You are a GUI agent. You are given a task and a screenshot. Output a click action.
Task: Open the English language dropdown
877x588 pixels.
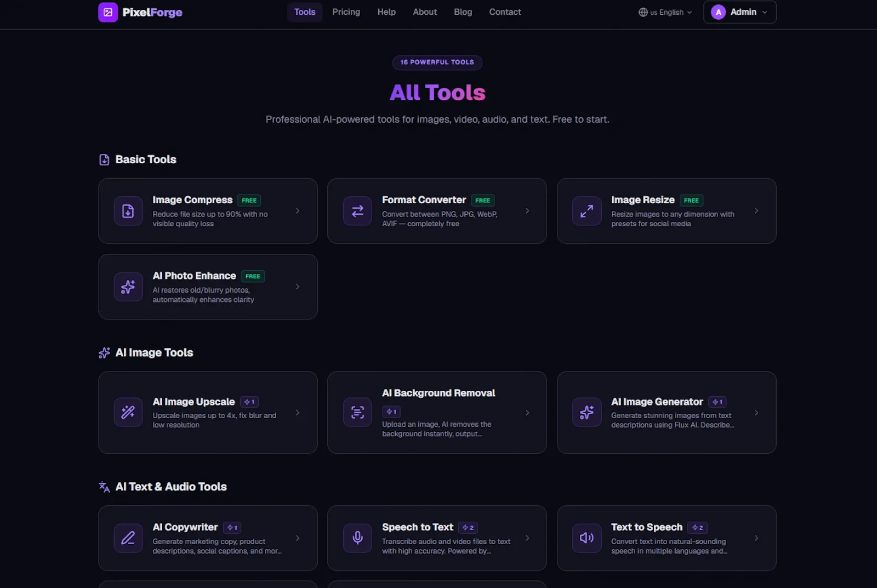pyautogui.click(x=665, y=12)
